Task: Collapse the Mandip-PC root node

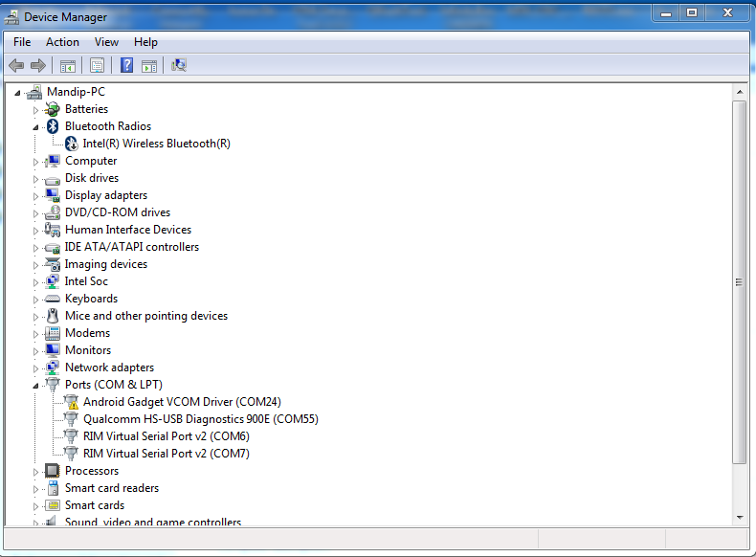Action: pos(19,92)
